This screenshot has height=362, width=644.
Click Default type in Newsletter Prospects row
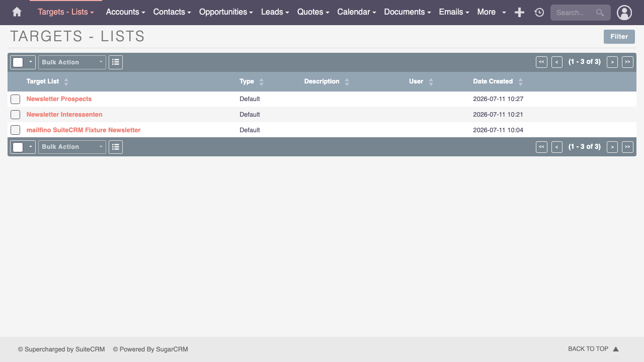click(x=250, y=99)
